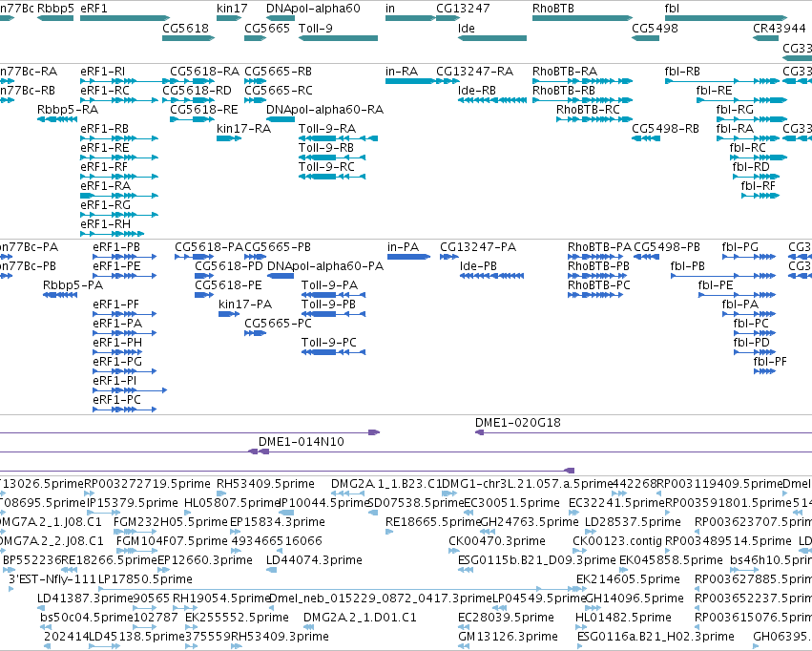This screenshot has width=812, height=651.
Task: Select the kin17-PA protein label
Action: click(245, 304)
